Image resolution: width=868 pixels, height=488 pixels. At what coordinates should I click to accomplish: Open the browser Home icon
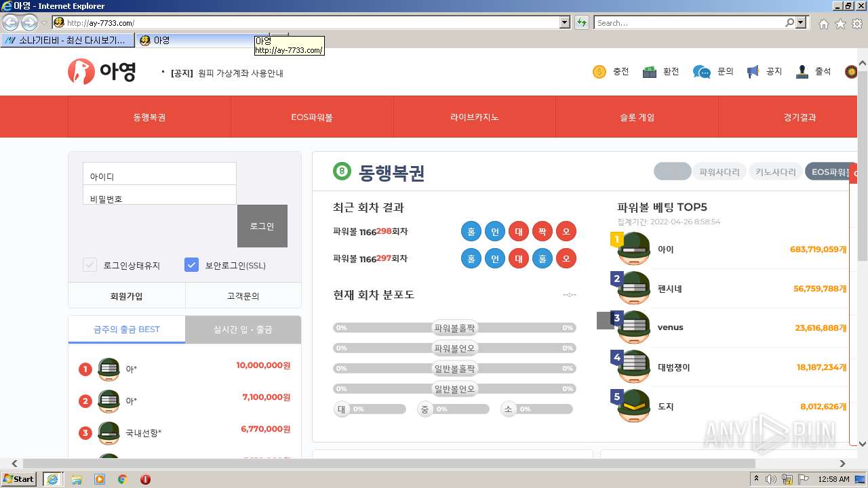coord(823,24)
